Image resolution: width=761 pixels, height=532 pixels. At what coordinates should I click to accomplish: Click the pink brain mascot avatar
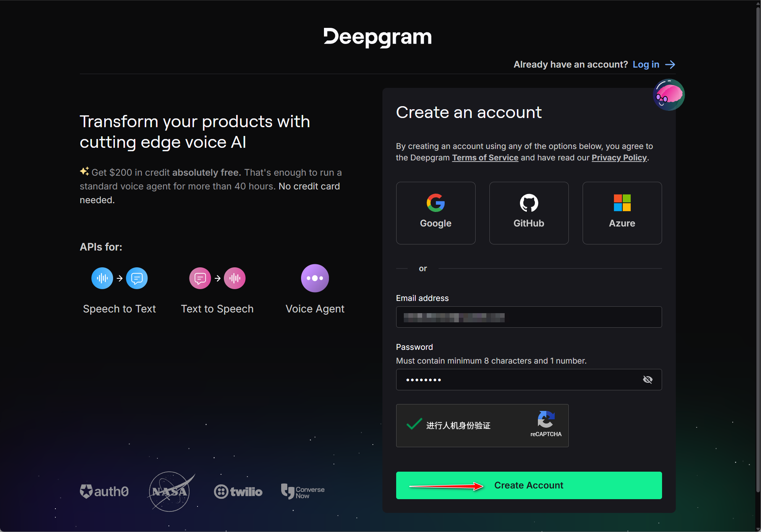pyautogui.click(x=669, y=95)
